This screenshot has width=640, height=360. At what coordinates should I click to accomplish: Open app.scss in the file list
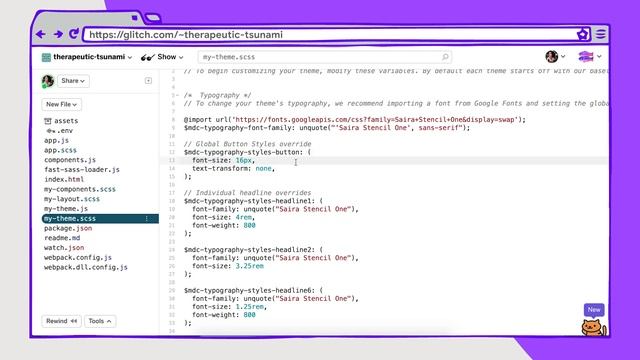click(x=60, y=150)
